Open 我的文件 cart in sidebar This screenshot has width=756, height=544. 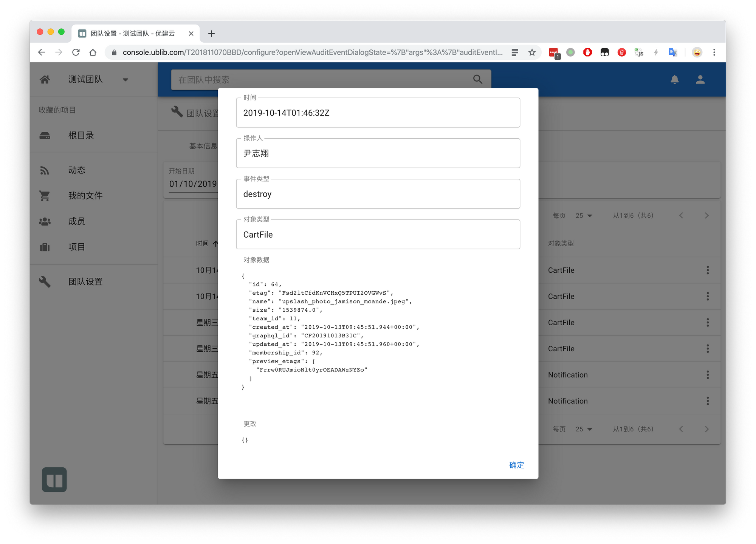tap(85, 196)
